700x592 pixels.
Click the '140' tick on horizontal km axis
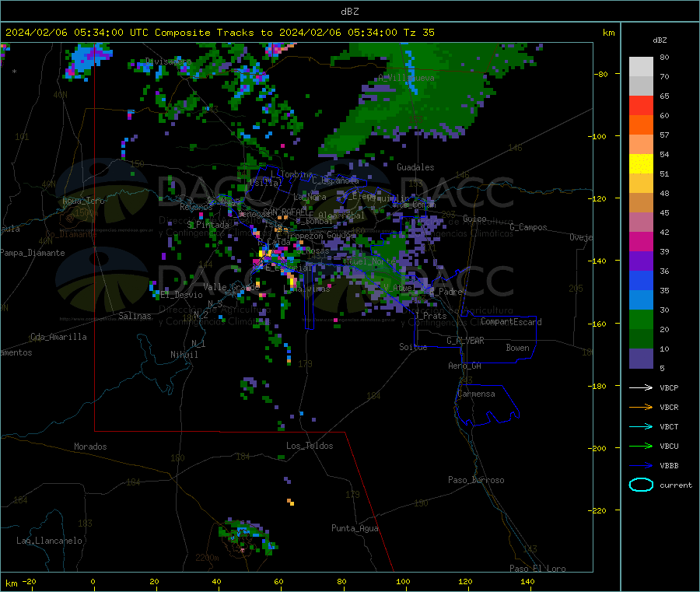(527, 581)
